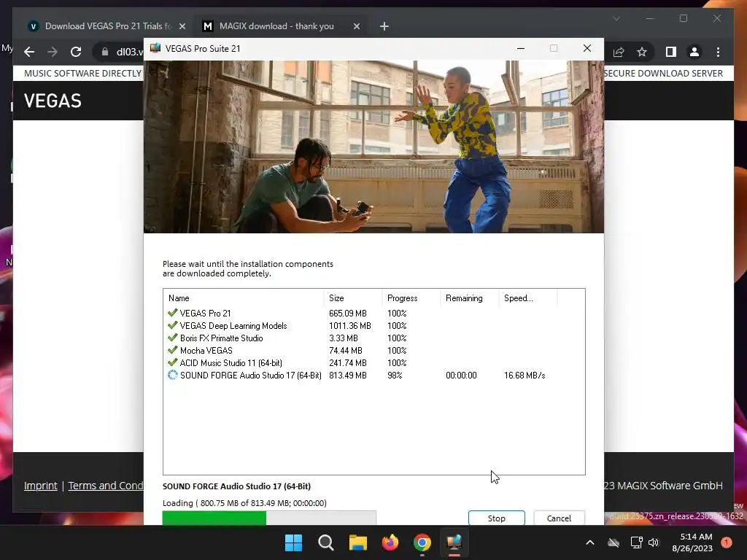Click the 98% progress value
747x560 pixels.
click(395, 376)
